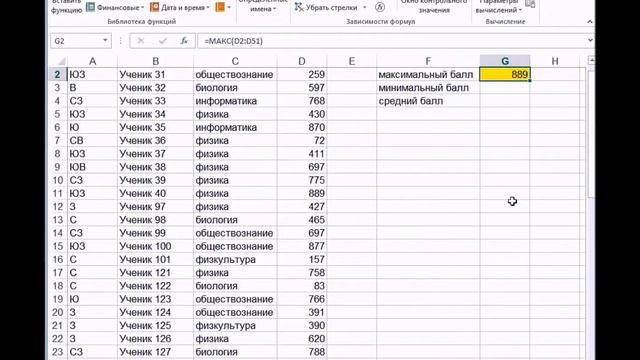640x360 pixels.
Task: Click the Убрать стрелки button
Action: (326, 7)
